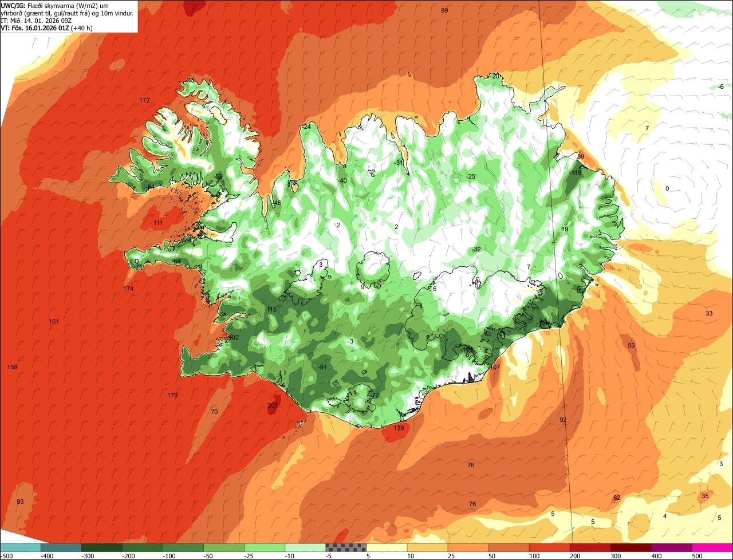The width and height of the screenshot is (733, 560).
Task: Pick the legend swatch between 50 and 100
Action: point(509,547)
